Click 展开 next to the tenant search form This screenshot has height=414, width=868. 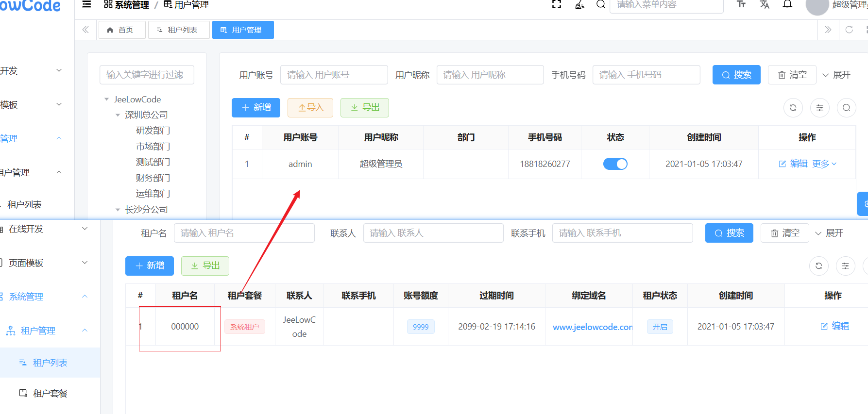[x=829, y=233]
